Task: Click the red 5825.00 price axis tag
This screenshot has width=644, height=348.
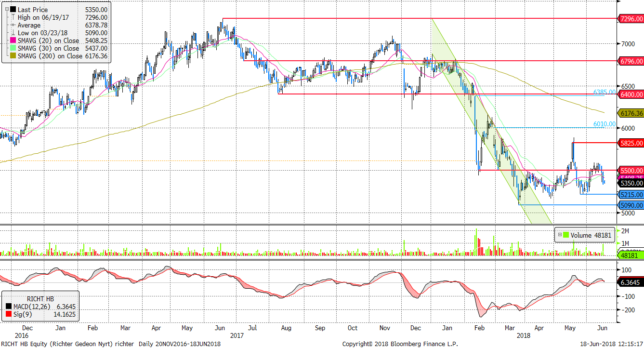Action: tap(631, 143)
